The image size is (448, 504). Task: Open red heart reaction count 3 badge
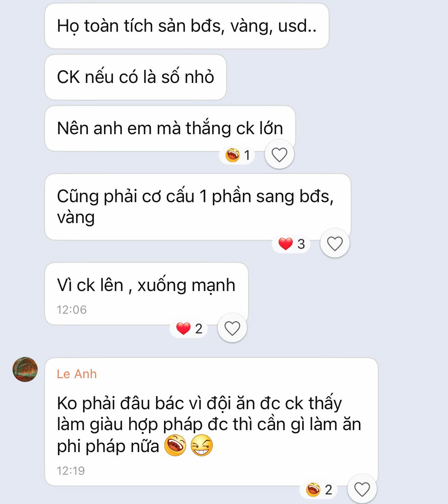click(x=291, y=244)
